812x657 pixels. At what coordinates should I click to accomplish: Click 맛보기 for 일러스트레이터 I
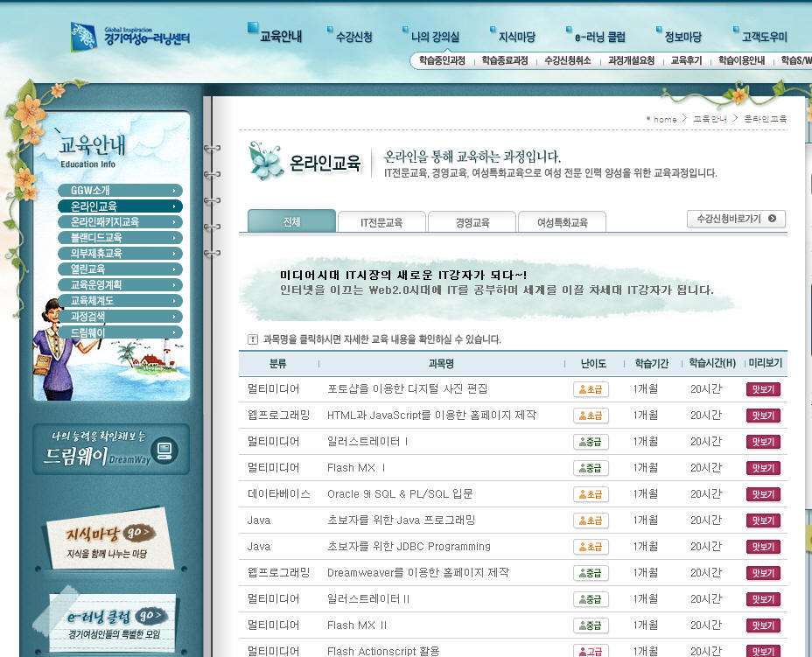point(763,442)
